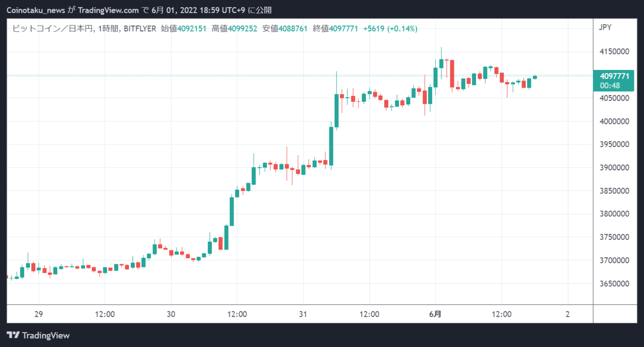This screenshot has height=347, width=644.
Task: Click the ビットコイン／日本円 symbol title
Action: (52, 29)
